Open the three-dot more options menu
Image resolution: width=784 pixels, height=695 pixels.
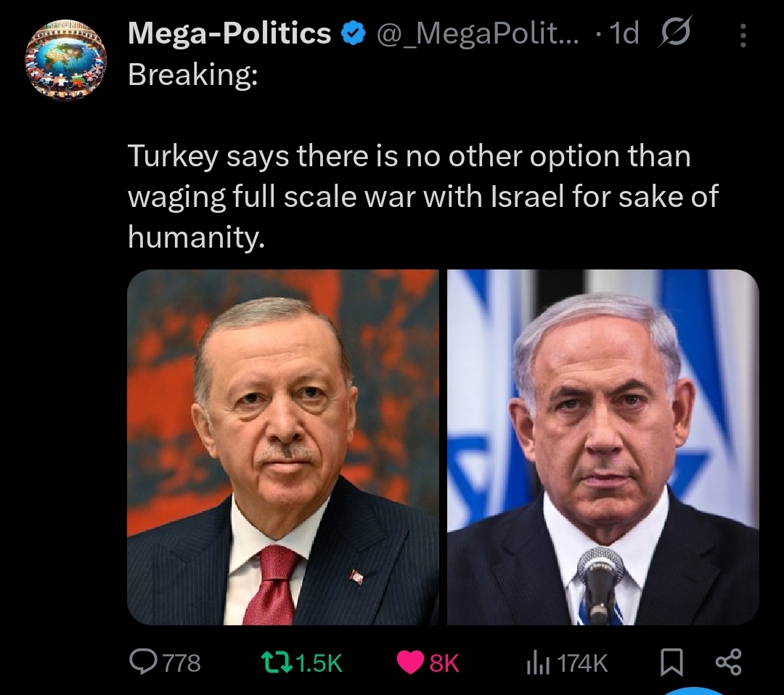[743, 36]
